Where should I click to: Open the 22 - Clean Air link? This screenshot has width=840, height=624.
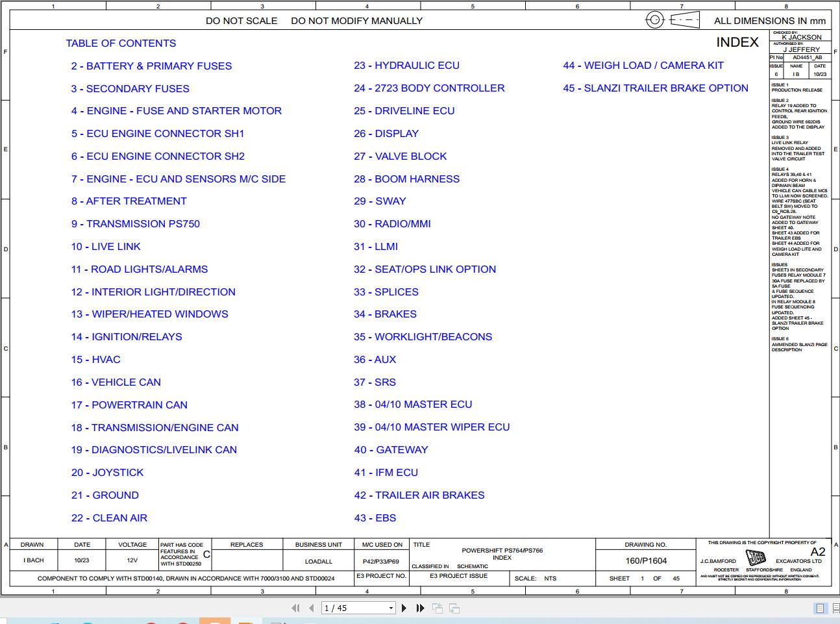point(109,518)
